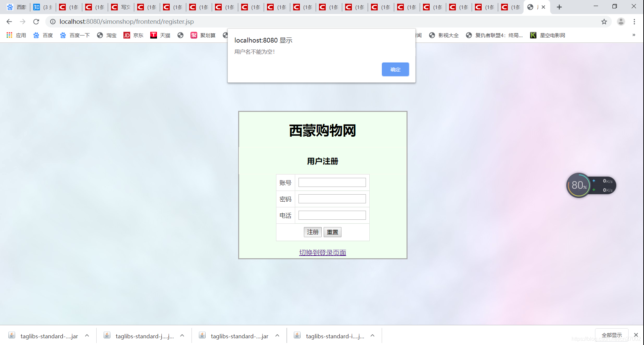
Task: Open the 百度 bookmark
Action: pos(43,35)
